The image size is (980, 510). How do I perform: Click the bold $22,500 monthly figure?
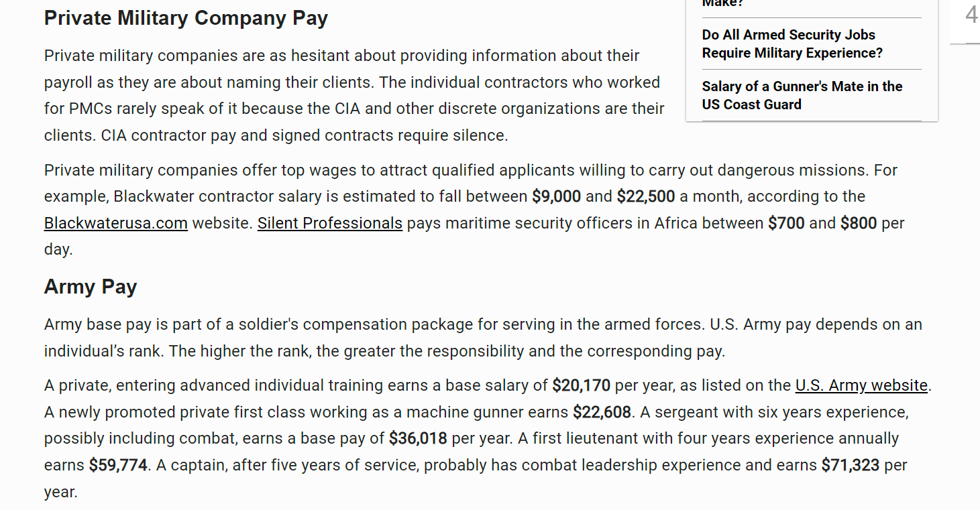(x=645, y=196)
